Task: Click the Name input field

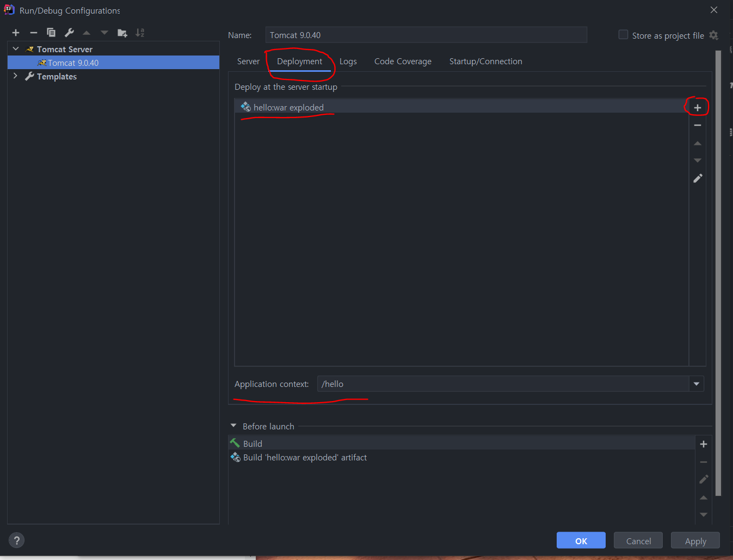Action: click(x=426, y=35)
